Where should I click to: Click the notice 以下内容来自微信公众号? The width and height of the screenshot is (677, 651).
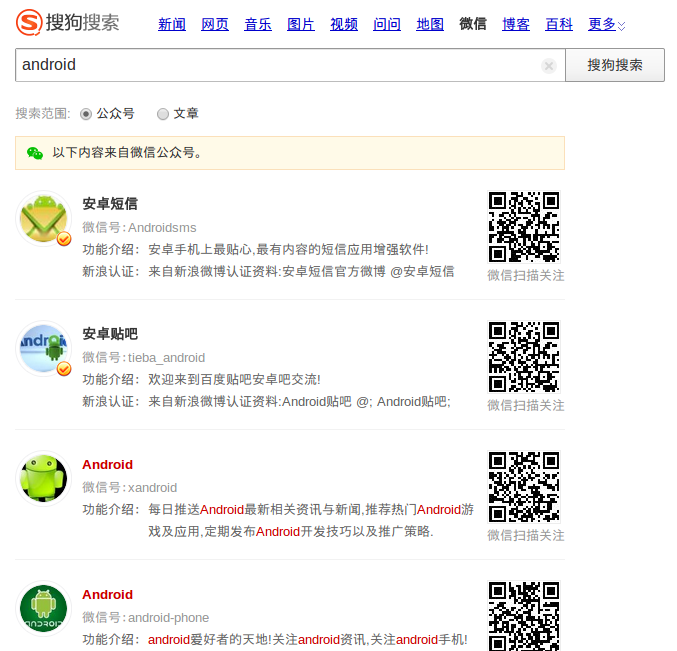[x=127, y=152]
